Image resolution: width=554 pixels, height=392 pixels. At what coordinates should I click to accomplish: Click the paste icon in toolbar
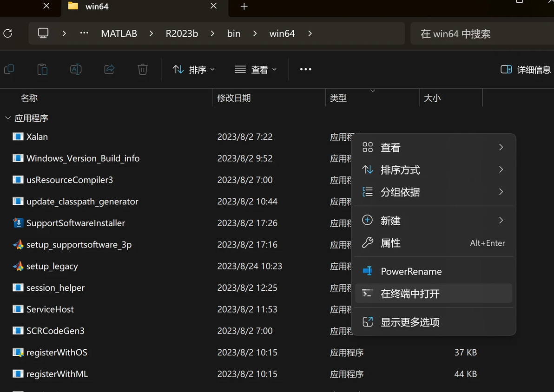click(x=42, y=69)
